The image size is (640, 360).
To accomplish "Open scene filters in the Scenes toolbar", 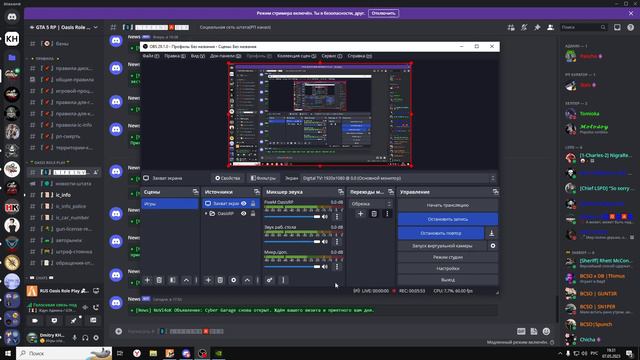I will (173, 280).
